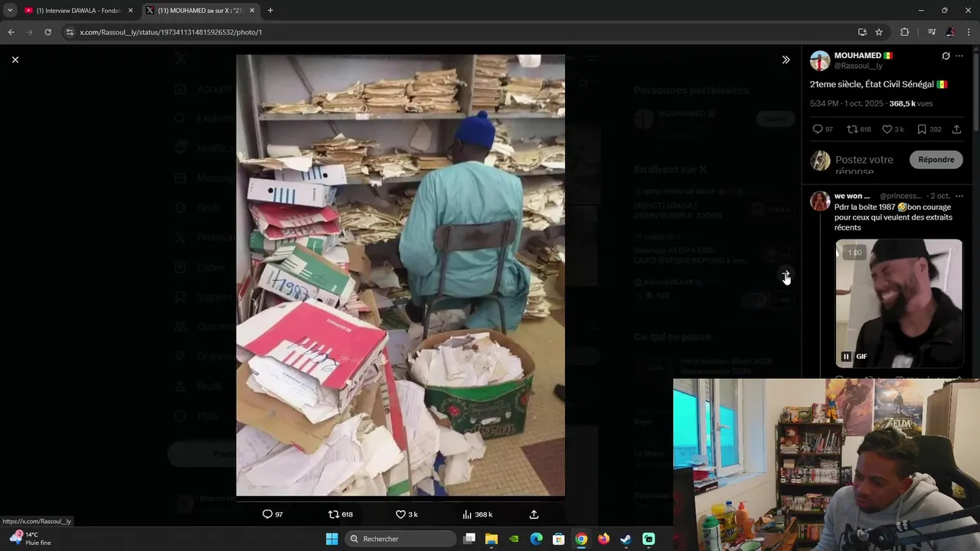Select the MOUHAMED sur X browser tab

pos(201,10)
